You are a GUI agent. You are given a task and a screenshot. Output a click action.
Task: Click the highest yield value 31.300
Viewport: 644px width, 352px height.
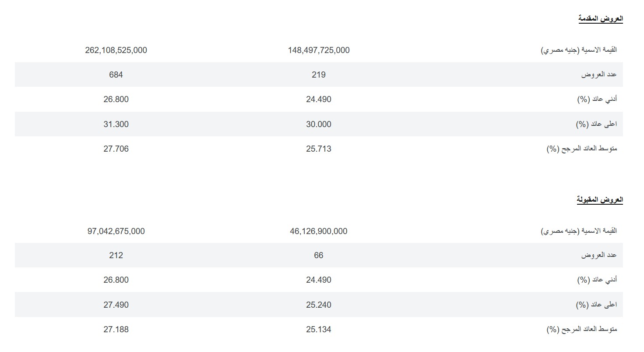116,124
